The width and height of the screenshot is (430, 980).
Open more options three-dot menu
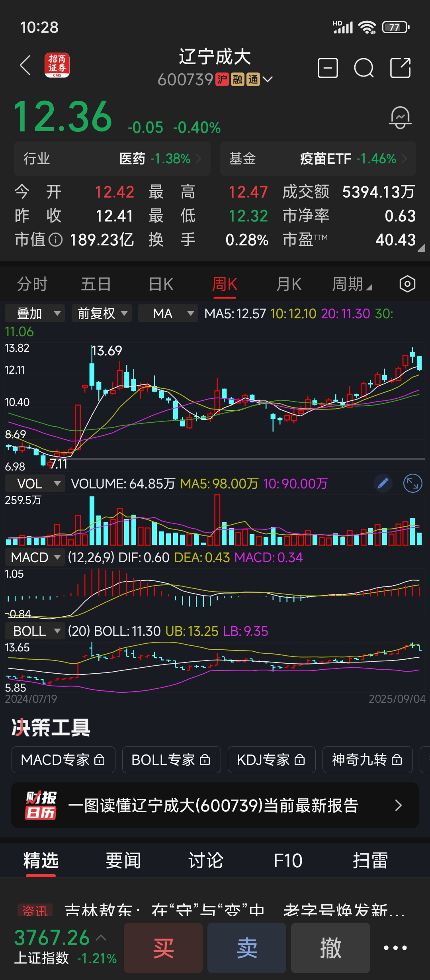point(395,948)
